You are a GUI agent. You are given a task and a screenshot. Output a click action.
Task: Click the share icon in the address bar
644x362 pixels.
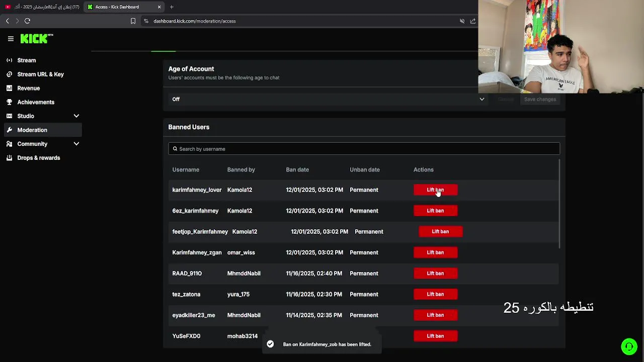pos(473,21)
